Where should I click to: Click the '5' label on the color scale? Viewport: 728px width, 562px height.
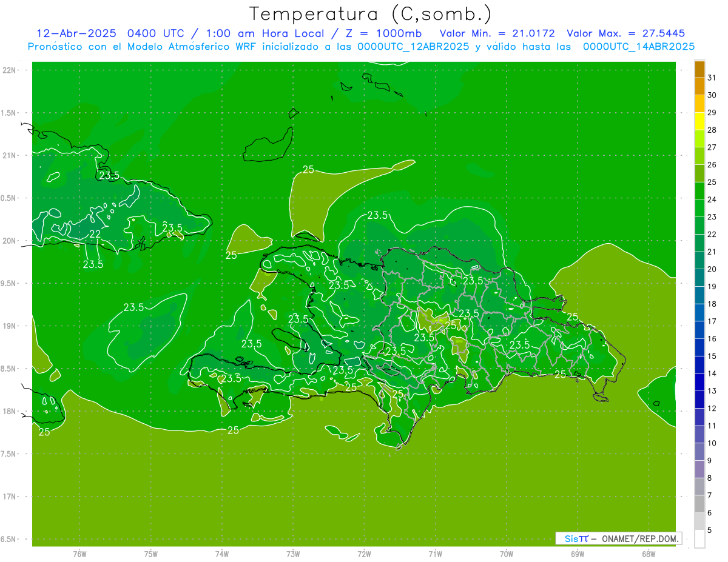[x=710, y=530]
